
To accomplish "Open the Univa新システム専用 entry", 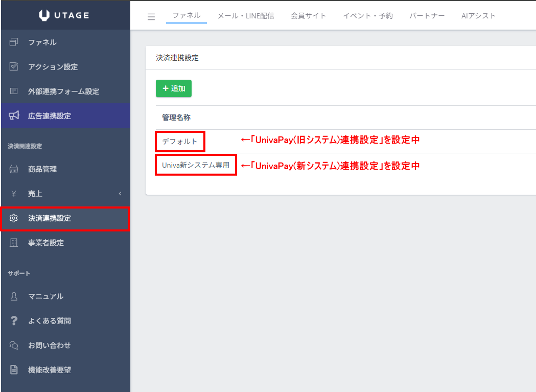I will click(196, 166).
